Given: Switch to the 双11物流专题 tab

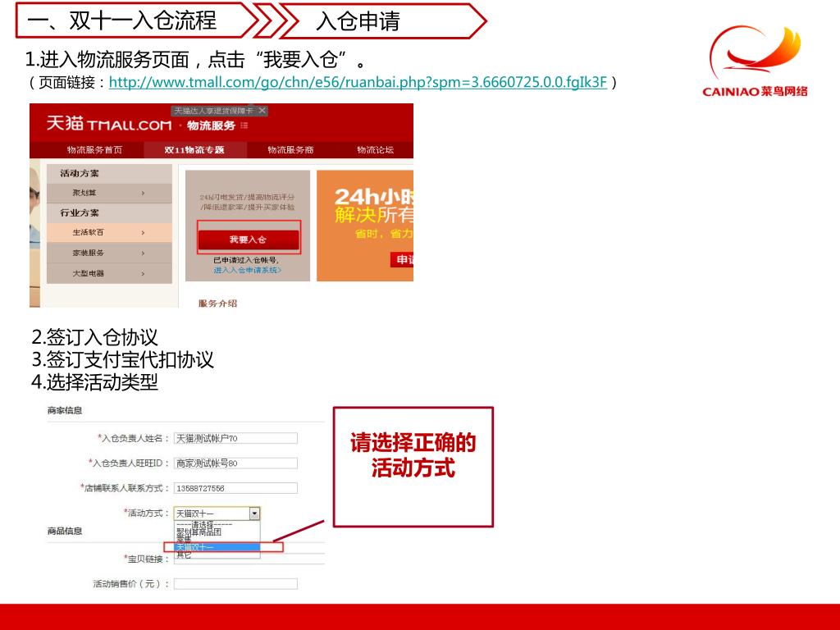Looking at the screenshot, I should [x=194, y=149].
